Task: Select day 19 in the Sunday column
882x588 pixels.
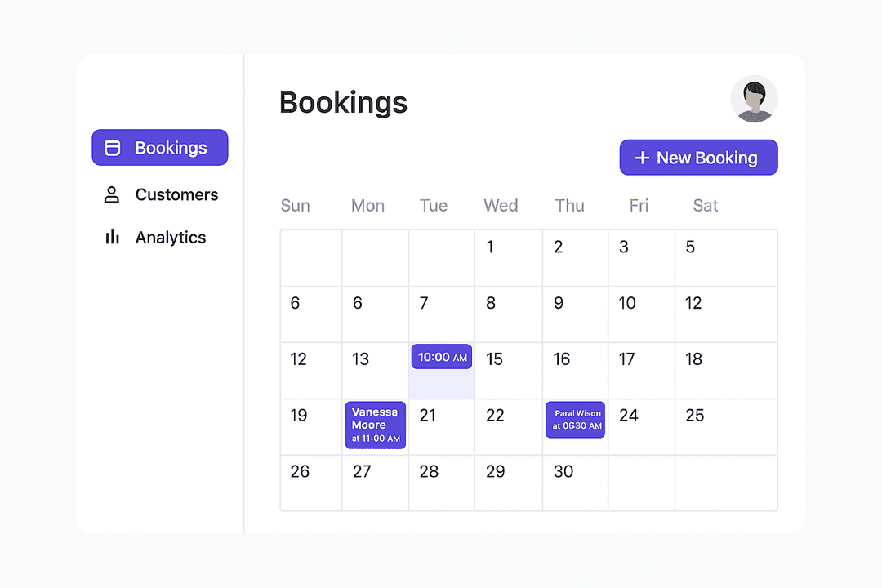Action: click(x=299, y=416)
